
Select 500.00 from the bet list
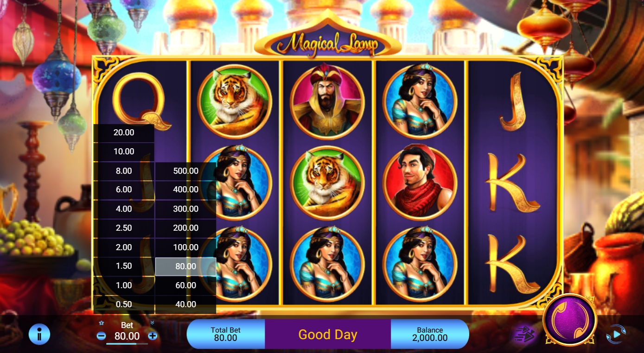pyautogui.click(x=185, y=170)
